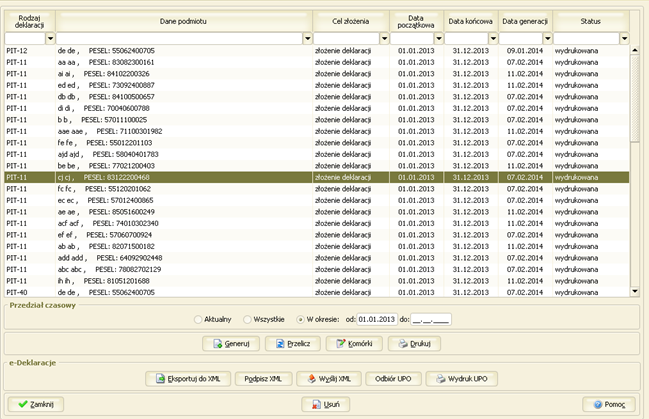Sort by Cel złożenia column header
The height and width of the screenshot is (419, 649).
pyautogui.click(x=351, y=22)
